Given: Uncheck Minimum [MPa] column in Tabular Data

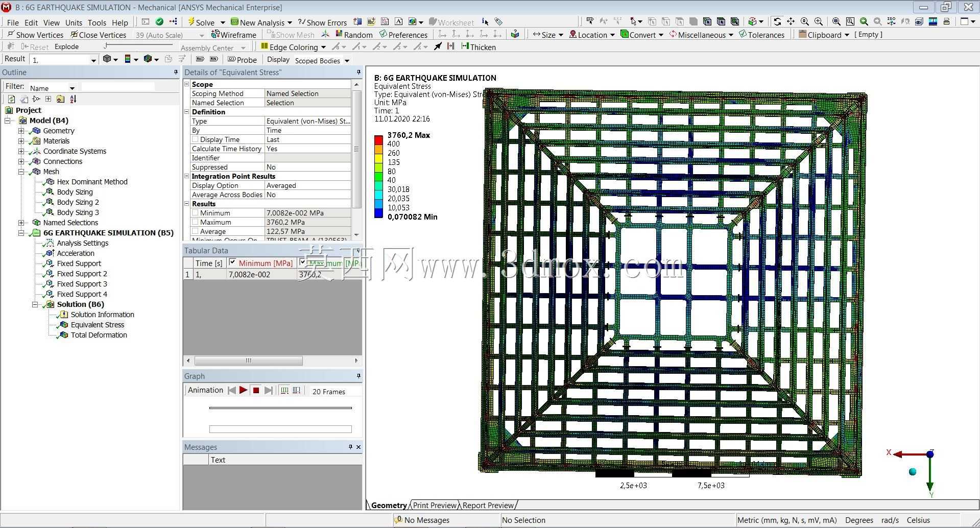Looking at the screenshot, I should pyautogui.click(x=232, y=262).
